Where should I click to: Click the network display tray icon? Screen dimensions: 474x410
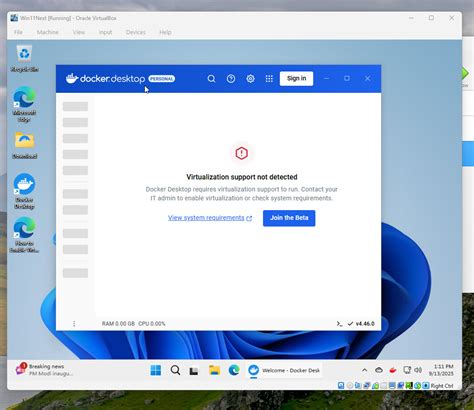(407, 370)
